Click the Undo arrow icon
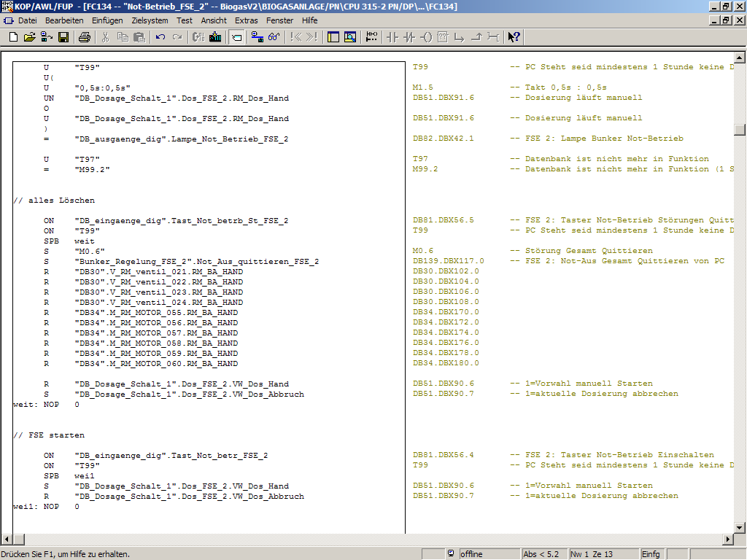The width and height of the screenshot is (747, 560). 160,36
